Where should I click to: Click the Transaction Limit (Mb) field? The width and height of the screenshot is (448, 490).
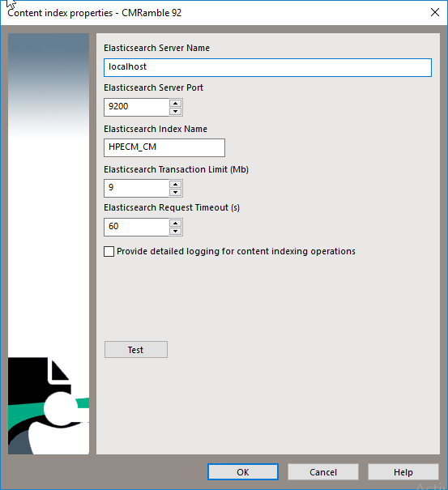click(136, 188)
